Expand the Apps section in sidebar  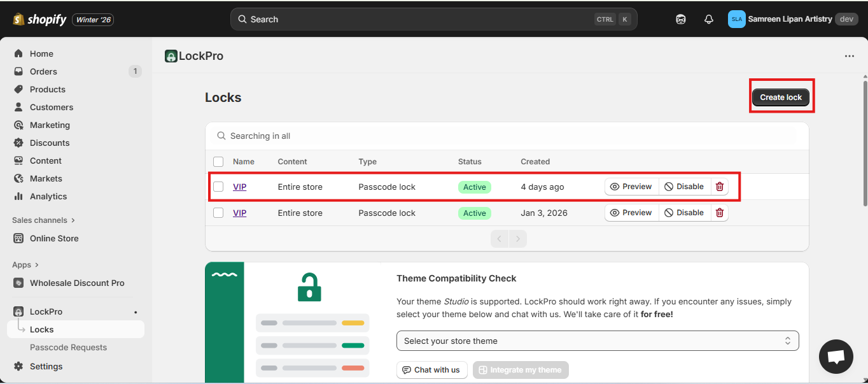pos(25,265)
